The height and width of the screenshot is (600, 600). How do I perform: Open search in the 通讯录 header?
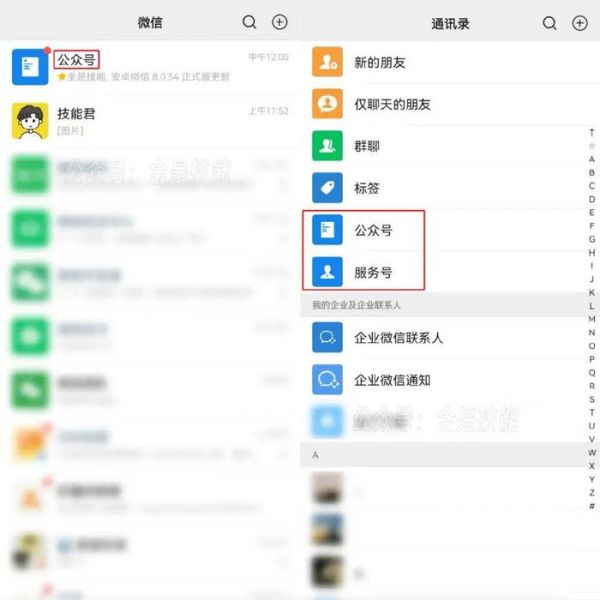tap(550, 23)
